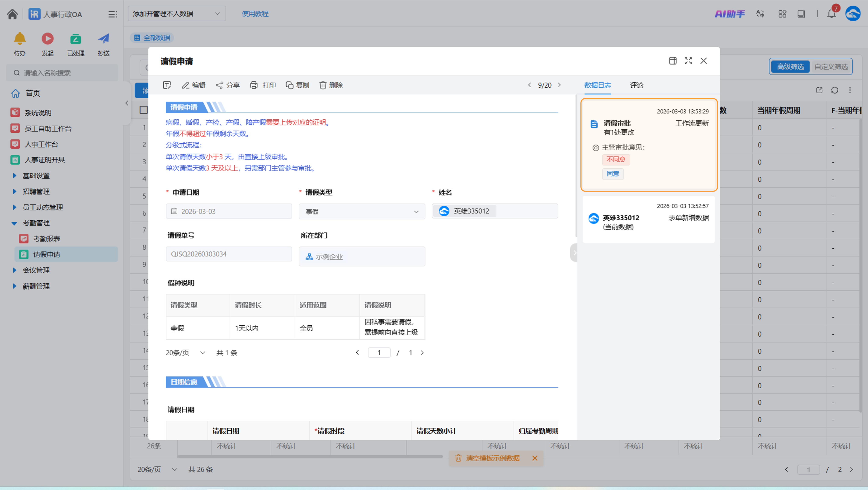The height and width of the screenshot is (490, 868).
Task: Click the print icon in record toolbar
Action: tap(254, 85)
